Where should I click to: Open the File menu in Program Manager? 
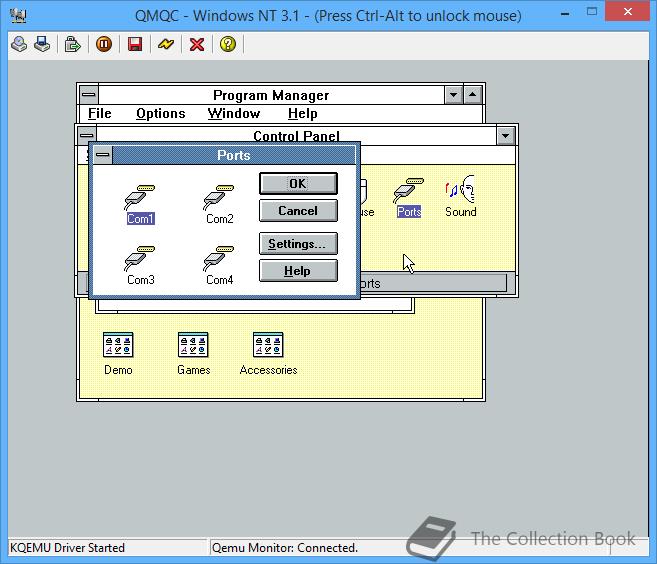100,114
